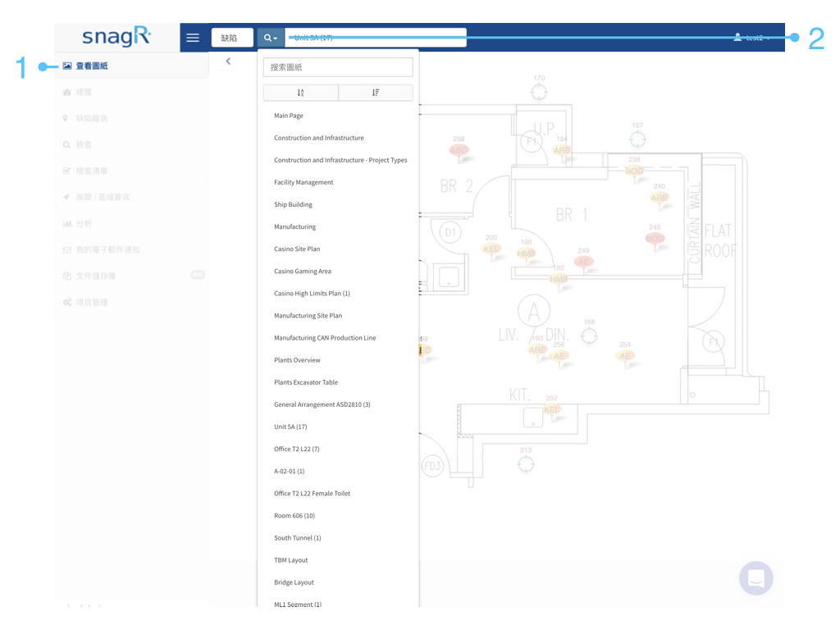The width and height of the screenshot is (840, 630).
Task: Click the KEL pin numbered 200
Action: [x=491, y=249]
